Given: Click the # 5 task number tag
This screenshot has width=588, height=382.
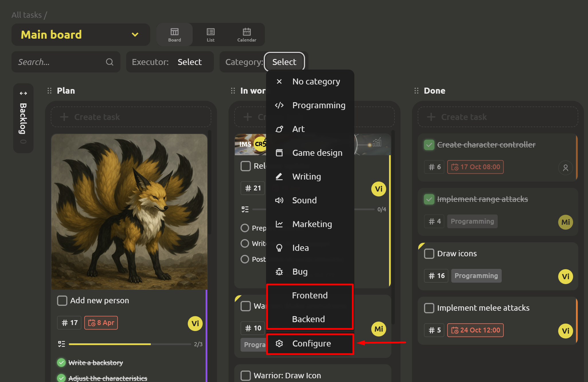Looking at the screenshot, I should [x=434, y=330].
